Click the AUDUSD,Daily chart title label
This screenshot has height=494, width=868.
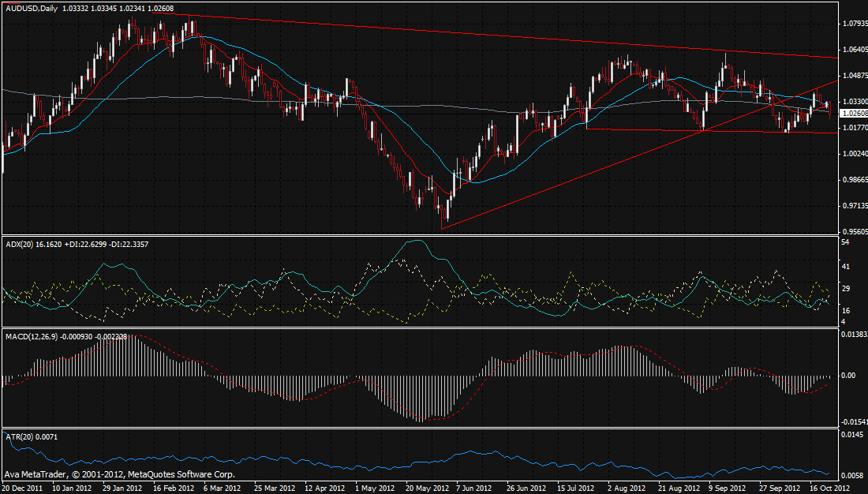click(x=32, y=9)
